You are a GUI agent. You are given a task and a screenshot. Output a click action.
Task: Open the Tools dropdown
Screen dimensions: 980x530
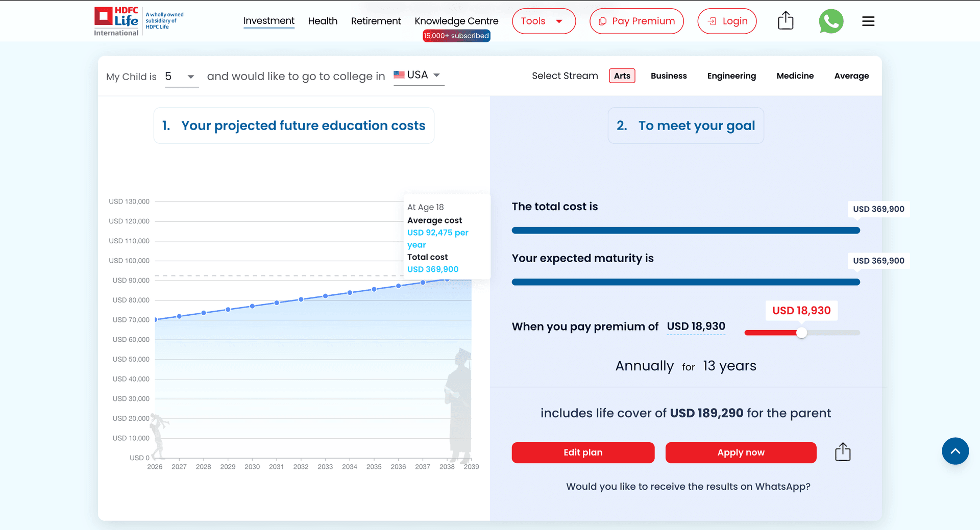click(x=544, y=21)
